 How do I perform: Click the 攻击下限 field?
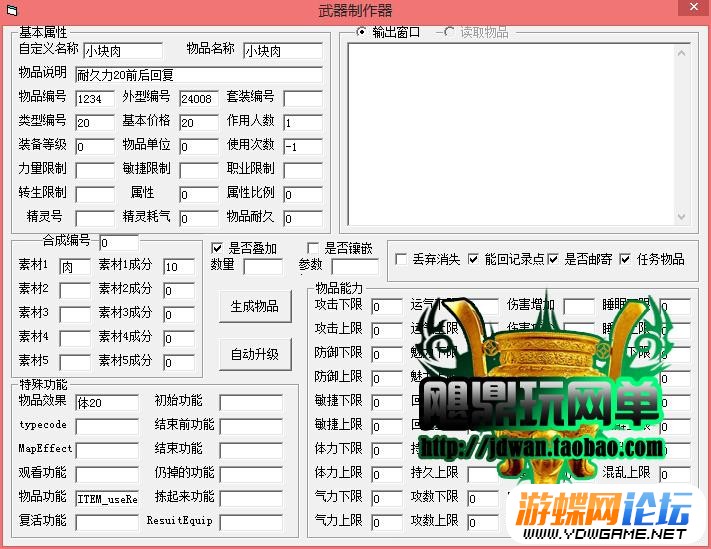click(x=387, y=307)
